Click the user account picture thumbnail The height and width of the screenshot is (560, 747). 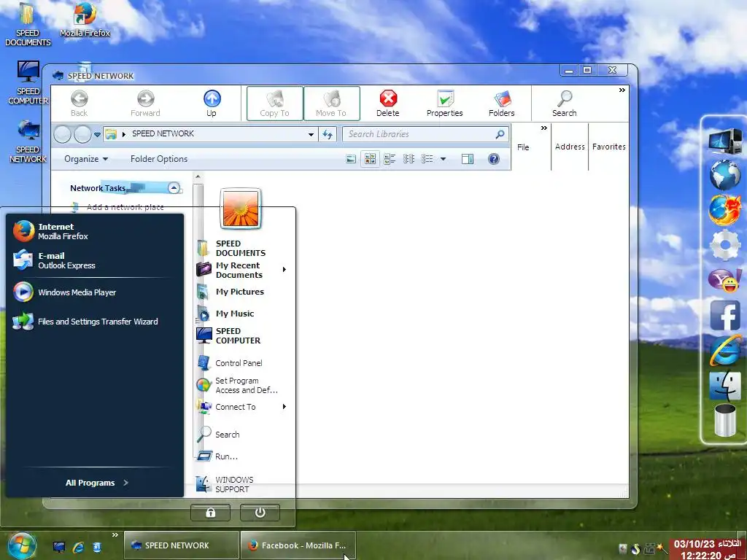pyautogui.click(x=241, y=209)
